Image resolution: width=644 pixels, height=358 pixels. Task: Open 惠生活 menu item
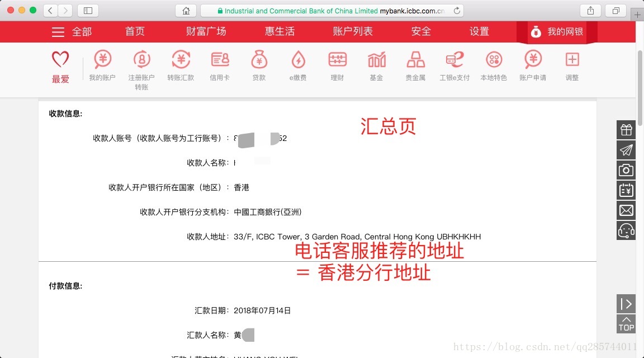point(280,32)
